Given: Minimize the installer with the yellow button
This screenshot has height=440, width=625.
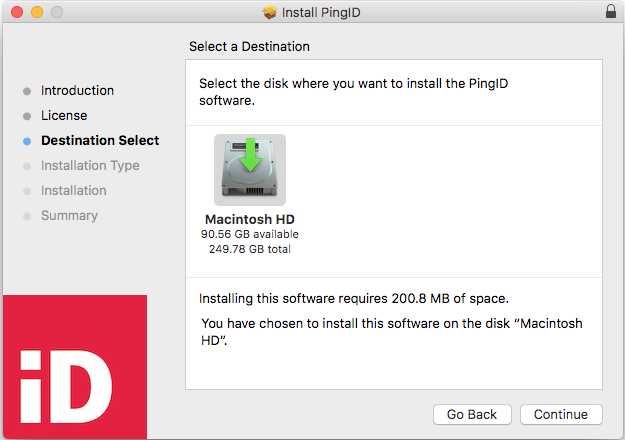Looking at the screenshot, I should click(x=37, y=12).
